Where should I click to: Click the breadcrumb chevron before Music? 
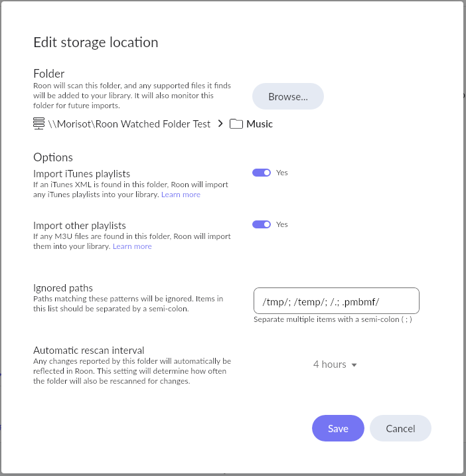pyautogui.click(x=220, y=123)
